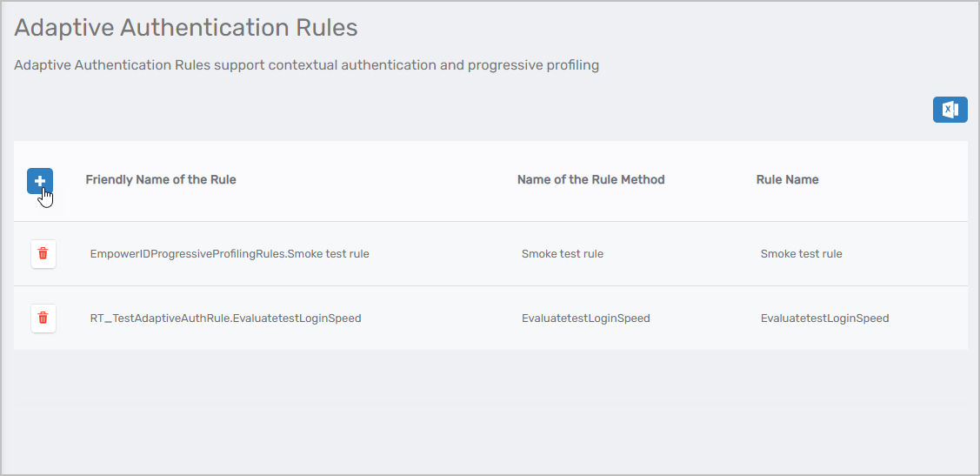Viewport: 980px width, 476px height.
Task: Delete the Smoke test rule via trash icon
Action: click(43, 254)
